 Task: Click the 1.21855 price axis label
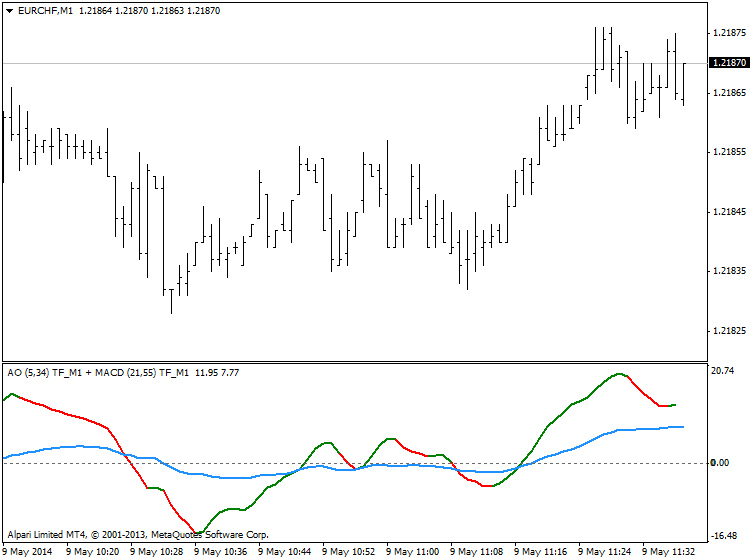point(729,152)
